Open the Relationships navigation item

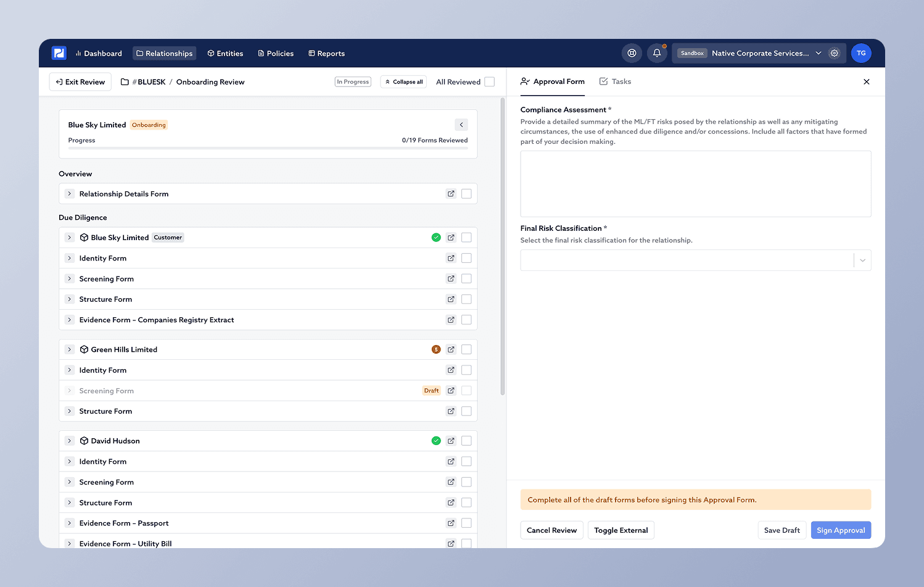pos(164,53)
